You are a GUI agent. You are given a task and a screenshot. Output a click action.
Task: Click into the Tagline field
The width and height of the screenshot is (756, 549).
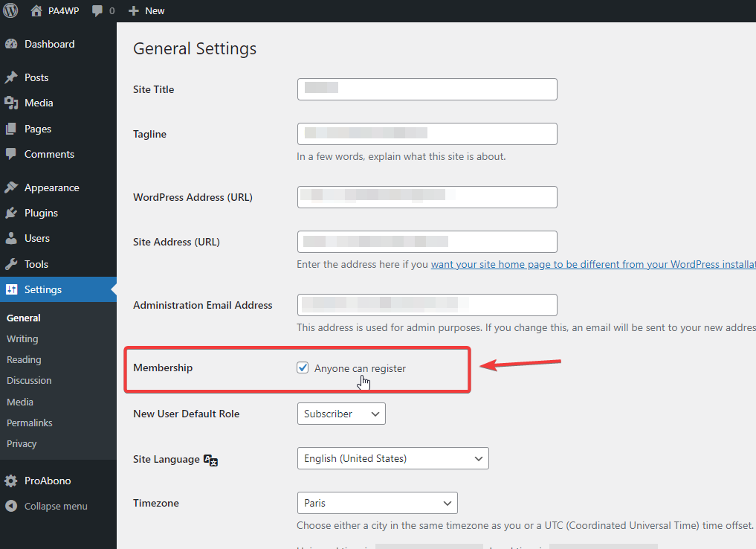pos(427,134)
